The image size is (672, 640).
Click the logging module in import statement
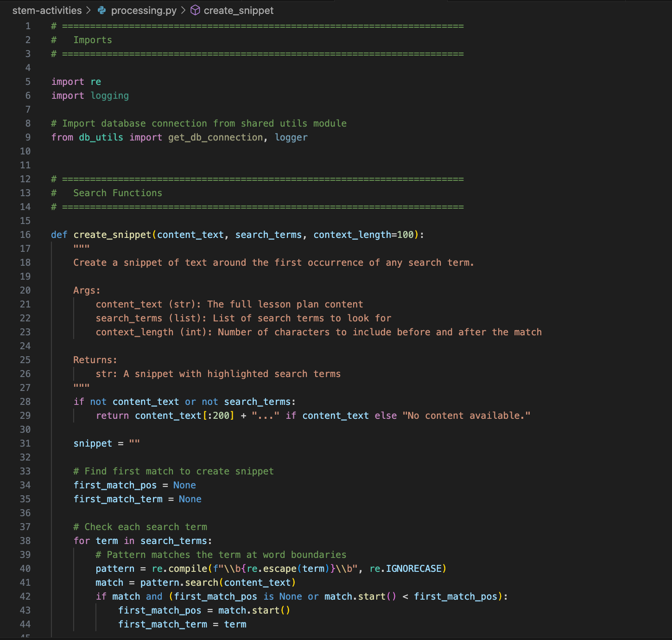point(109,96)
